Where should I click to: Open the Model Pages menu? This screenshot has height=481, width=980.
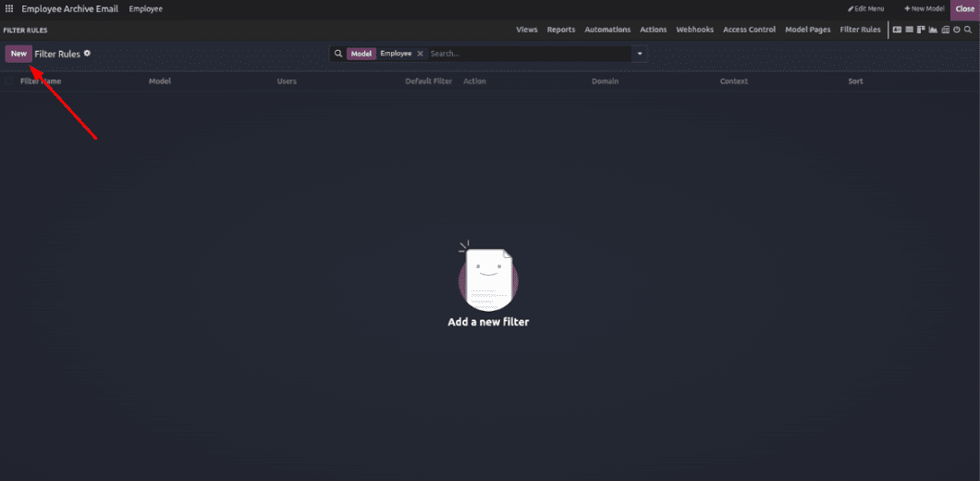tap(807, 30)
